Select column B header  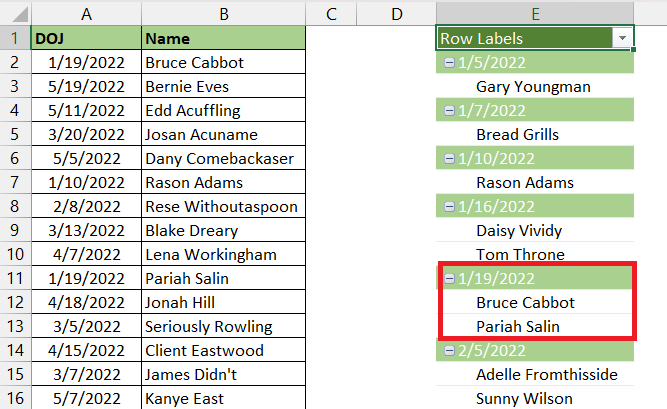click(224, 14)
